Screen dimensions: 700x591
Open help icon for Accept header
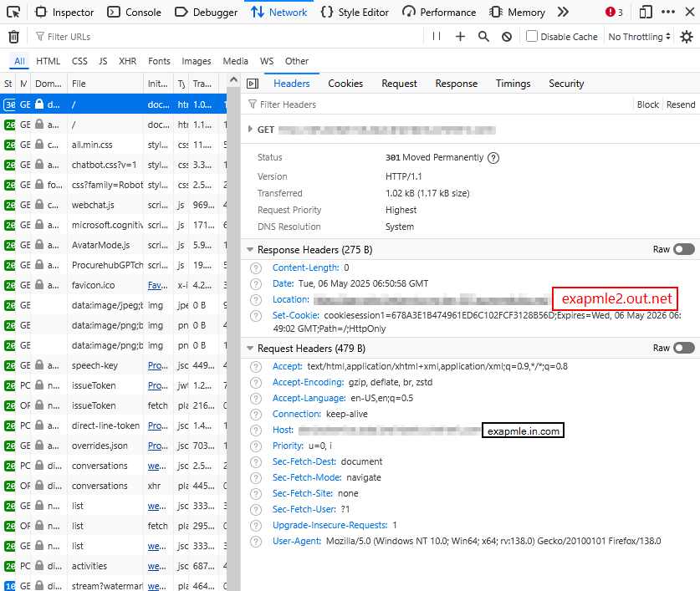click(x=256, y=366)
